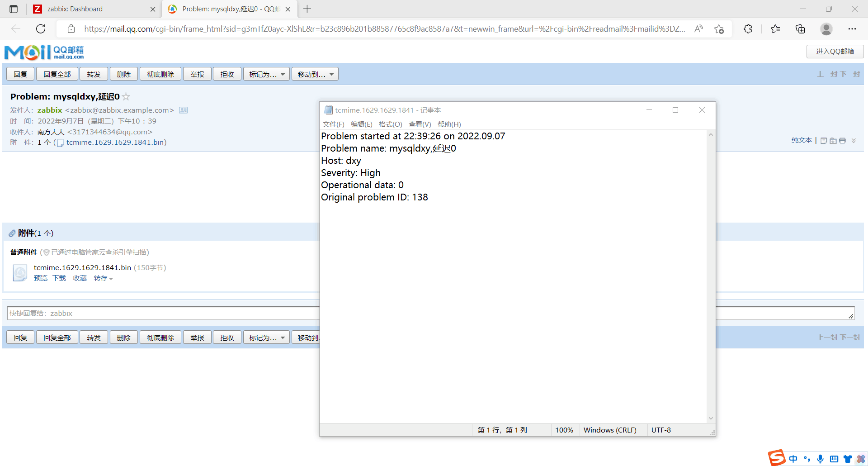Toggle punctuation mode on Sogou bar
868x466 pixels.
coord(807,459)
